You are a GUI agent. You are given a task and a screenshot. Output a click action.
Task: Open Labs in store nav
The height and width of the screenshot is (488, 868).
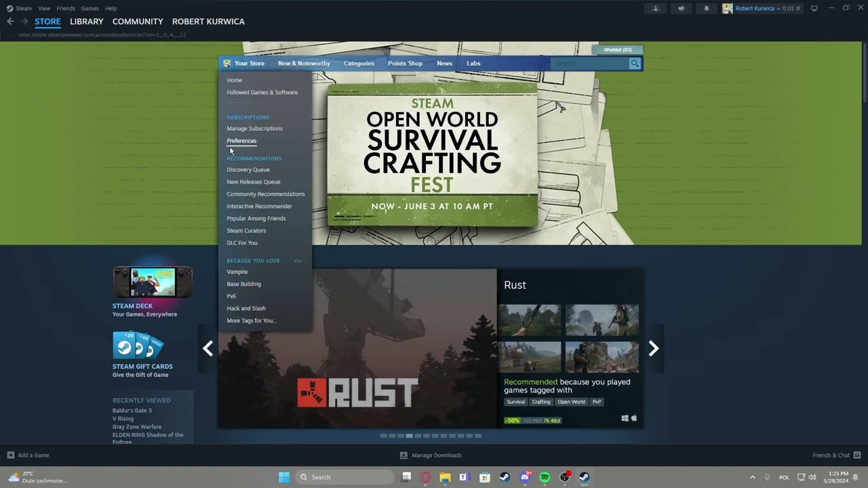(x=473, y=64)
